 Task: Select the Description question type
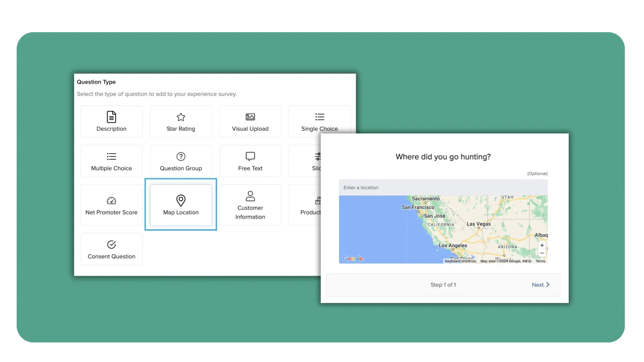[111, 122]
